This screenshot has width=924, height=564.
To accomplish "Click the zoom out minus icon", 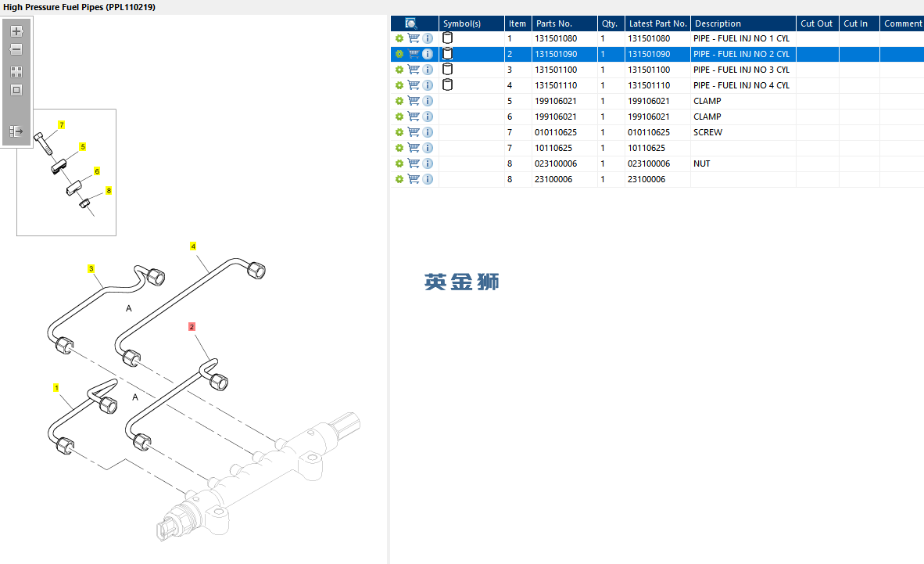I will [16, 49].
